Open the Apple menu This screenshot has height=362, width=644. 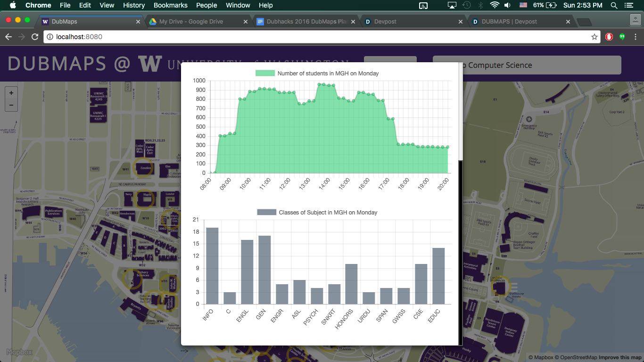(x=13, y=5)
